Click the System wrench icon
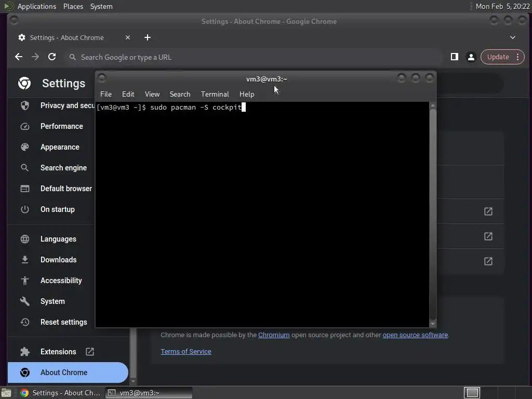Image resolution: width=532 pixels, height=399 pixels. (x=25, y=301)
